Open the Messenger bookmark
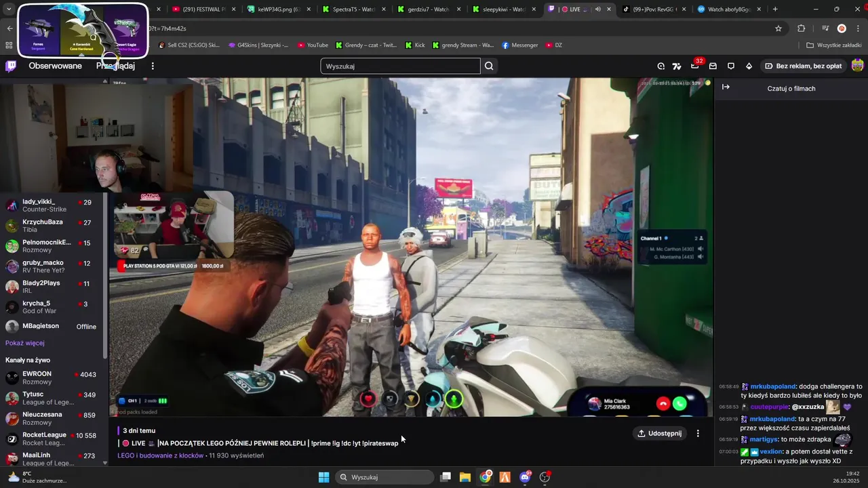The width and height of the screenshot is (868, 488). tap(520, 45)
